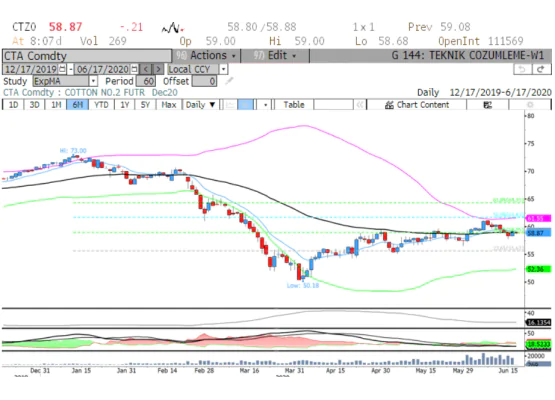The height and width of the screenshot is (400, 555).
Task: Open Chart Content panel
Action: [417, 105]
